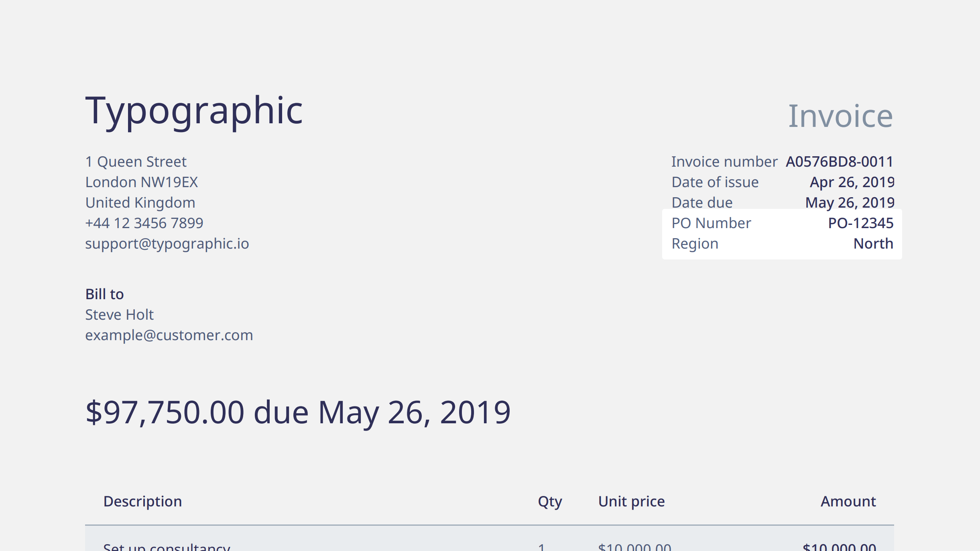
Task: Select the +44 12 3456 7899 phone number
Action: point(144,223)
